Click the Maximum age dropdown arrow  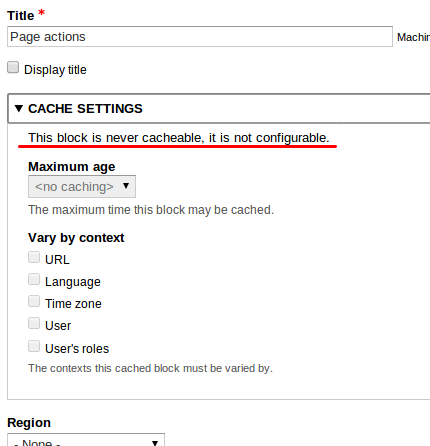click(126, 186)
